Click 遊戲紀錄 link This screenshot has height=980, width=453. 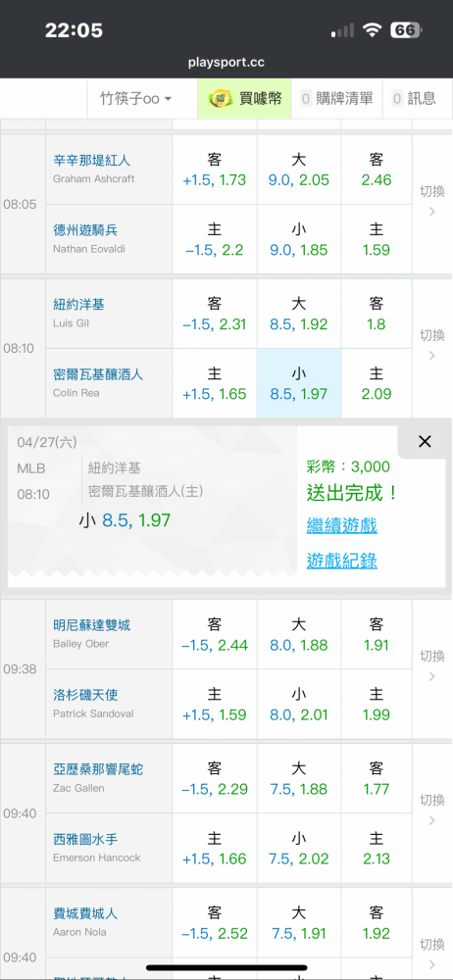coord(341,561)
